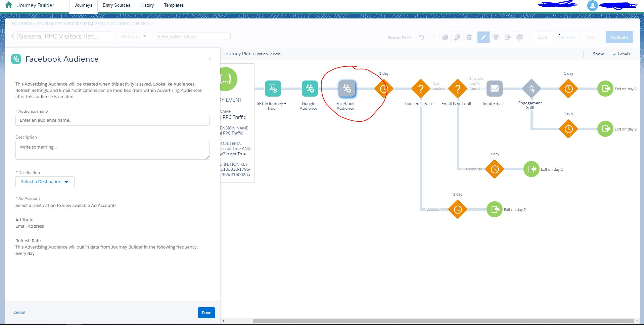Click the exit icon after Booked wait
Viewport: 644px width, 325px height.
coord(495,209)
